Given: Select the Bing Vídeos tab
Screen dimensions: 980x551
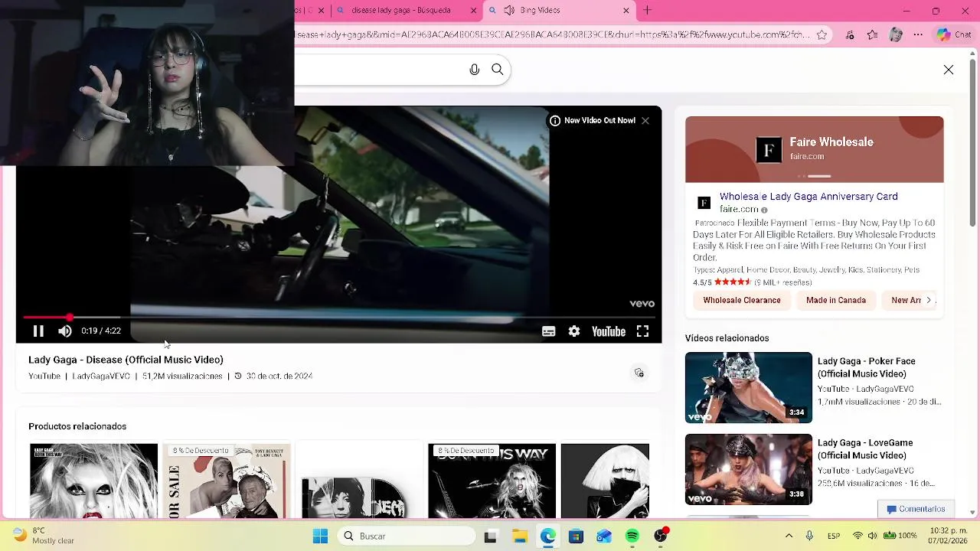Looking at the screenshot, I should click(x=559, y=11).
